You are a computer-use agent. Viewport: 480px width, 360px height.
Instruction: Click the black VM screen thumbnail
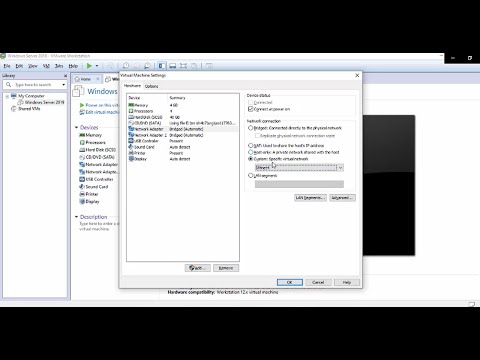pyautogui.click(x=389, y=185)
